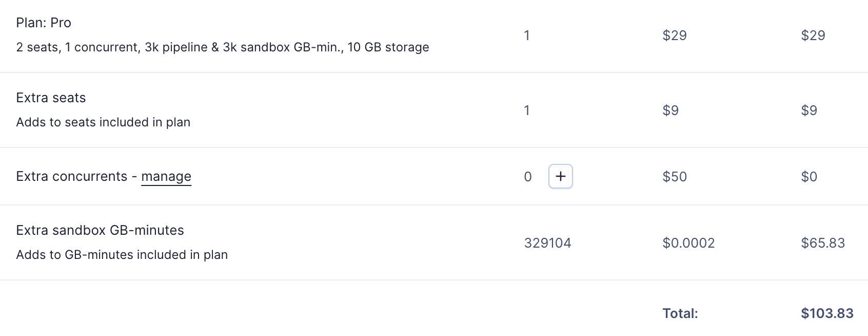Select "Adds to GB-minutes included in plan" text

coord(122,255)
